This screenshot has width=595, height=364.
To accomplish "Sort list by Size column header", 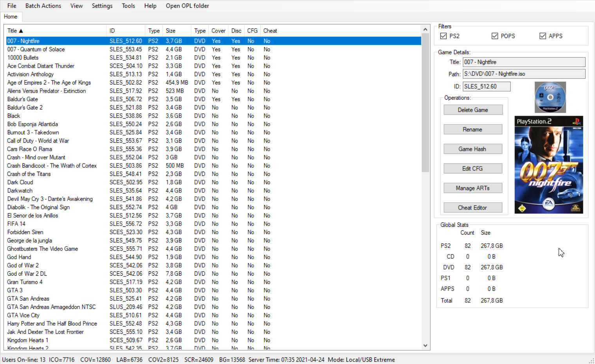I will click(x=177, y=30).
